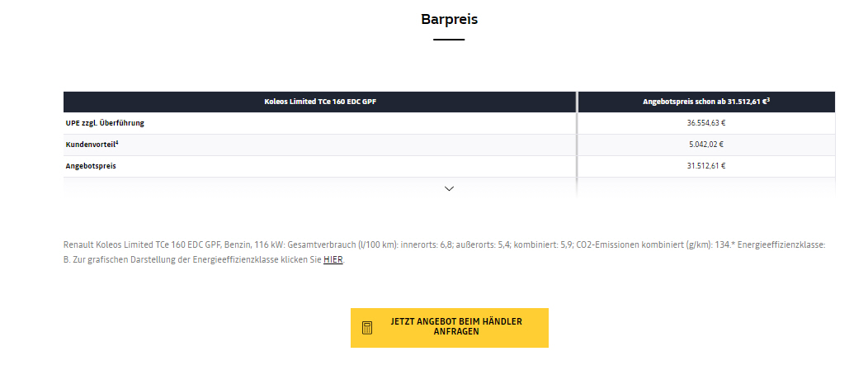
Task: Select the 31.512,61 € value in the Angebotspreis row
Action: coord(705,166)
